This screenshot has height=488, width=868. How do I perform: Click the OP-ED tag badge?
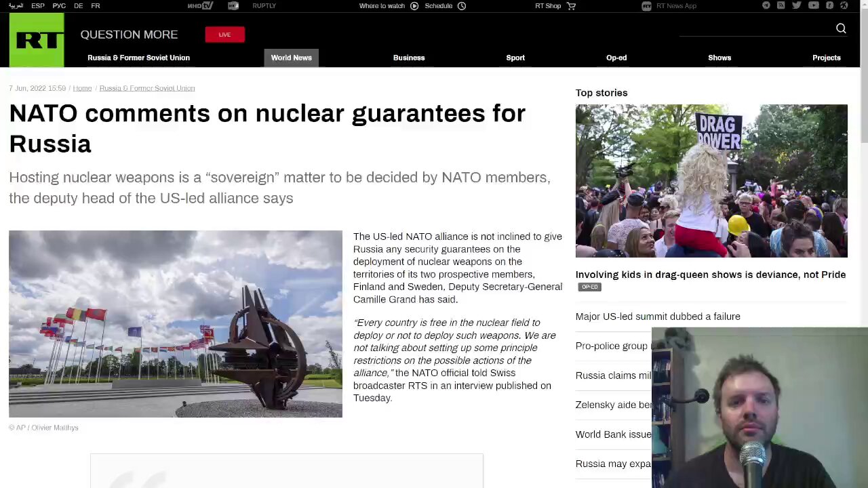[589, 287]
